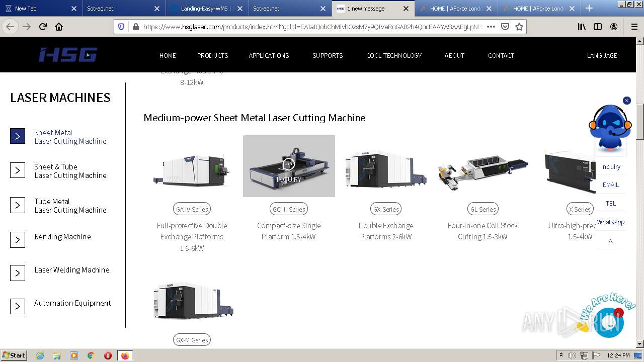Close the chat robot widget
The image size is (644, 362).
pyautogui.click(x=627, y=101)
